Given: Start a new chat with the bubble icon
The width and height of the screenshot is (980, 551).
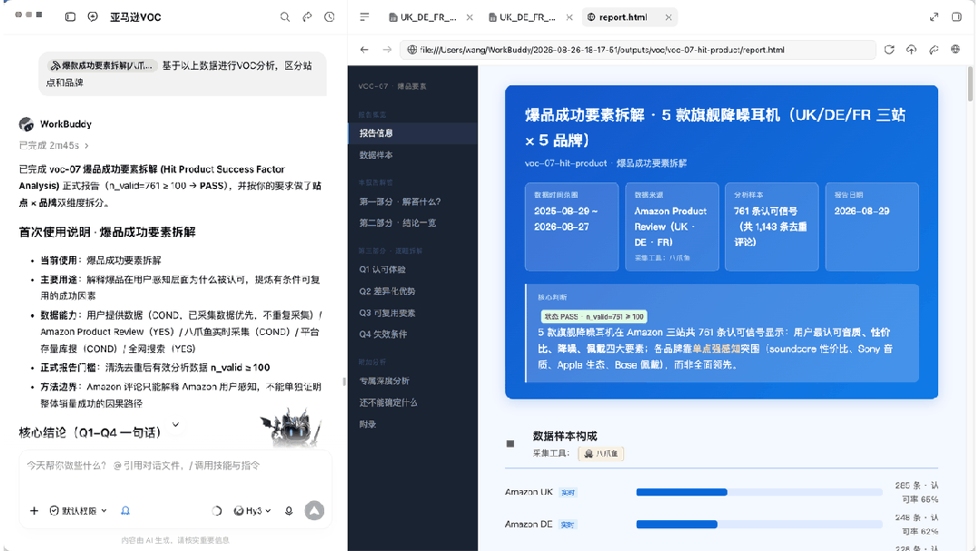Looking at the screenshot, I should click(x=93, y=17).
